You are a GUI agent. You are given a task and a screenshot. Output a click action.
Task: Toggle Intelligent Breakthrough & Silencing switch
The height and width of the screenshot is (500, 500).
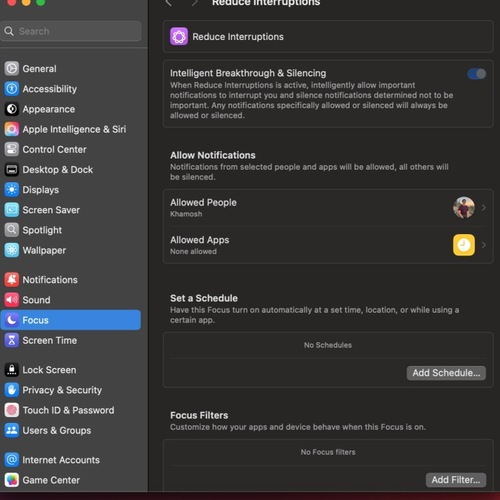476,74
